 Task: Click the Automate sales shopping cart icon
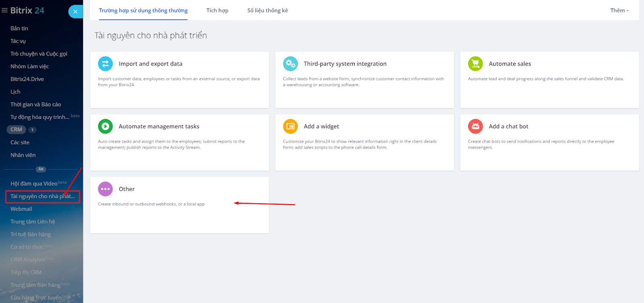pyautogui.click(x=475, y=63)
